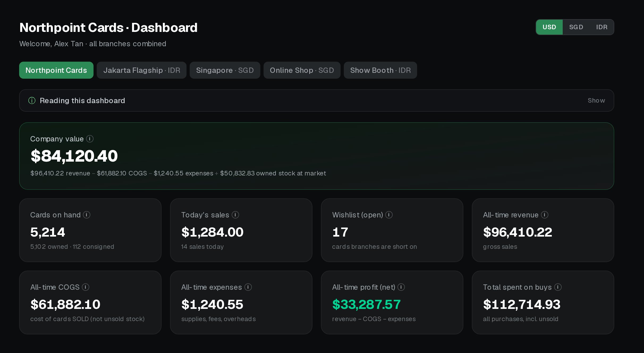
Task: Click the Reading this dashboard heading
Action: point(82,100)
